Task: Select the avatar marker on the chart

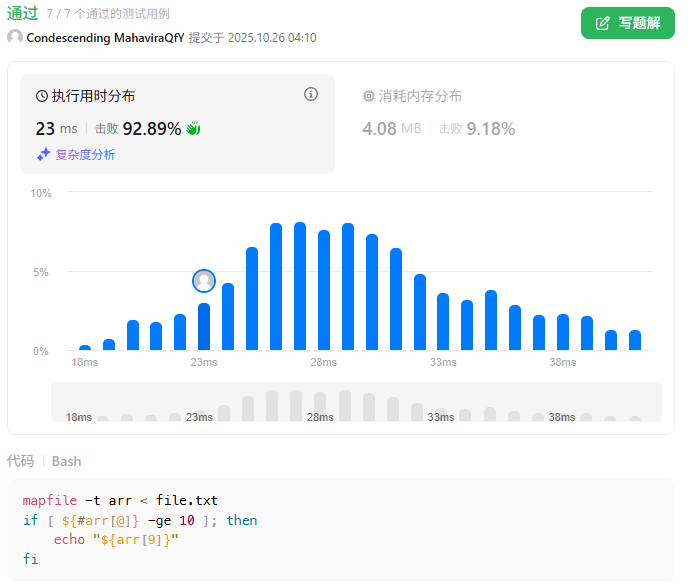Action: [204, 281]
